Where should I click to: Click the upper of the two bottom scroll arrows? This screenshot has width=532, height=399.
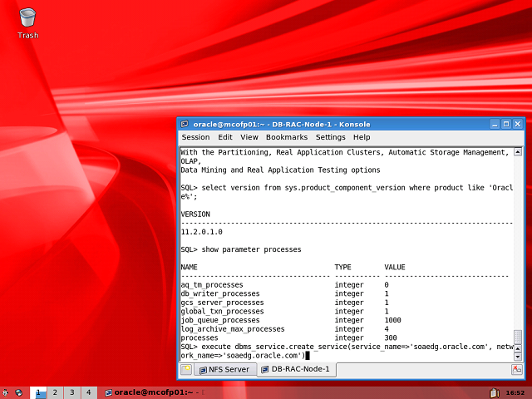coord(518,349)
